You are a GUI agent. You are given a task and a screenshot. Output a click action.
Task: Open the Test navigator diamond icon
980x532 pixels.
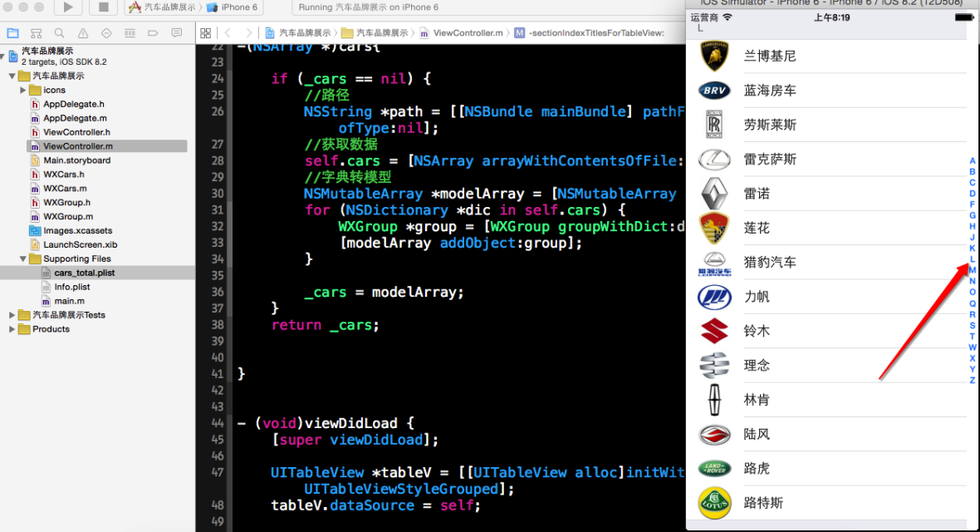point(106,33)
